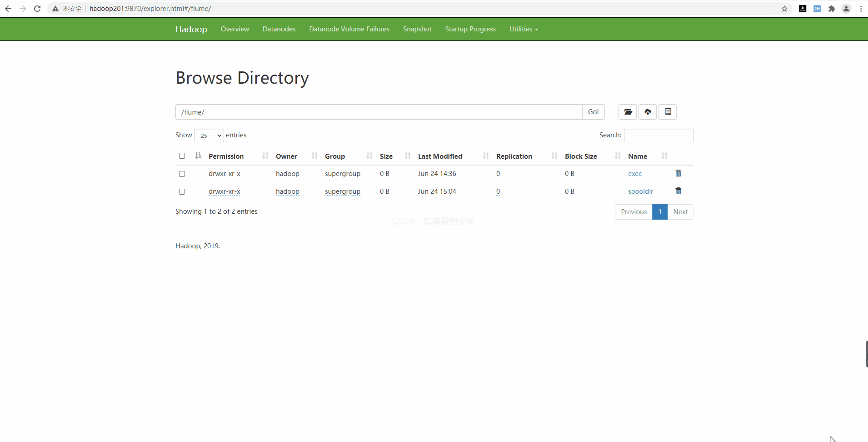
Task: Change owner hadoop in spooldir row
Action: tap(288, 191)
